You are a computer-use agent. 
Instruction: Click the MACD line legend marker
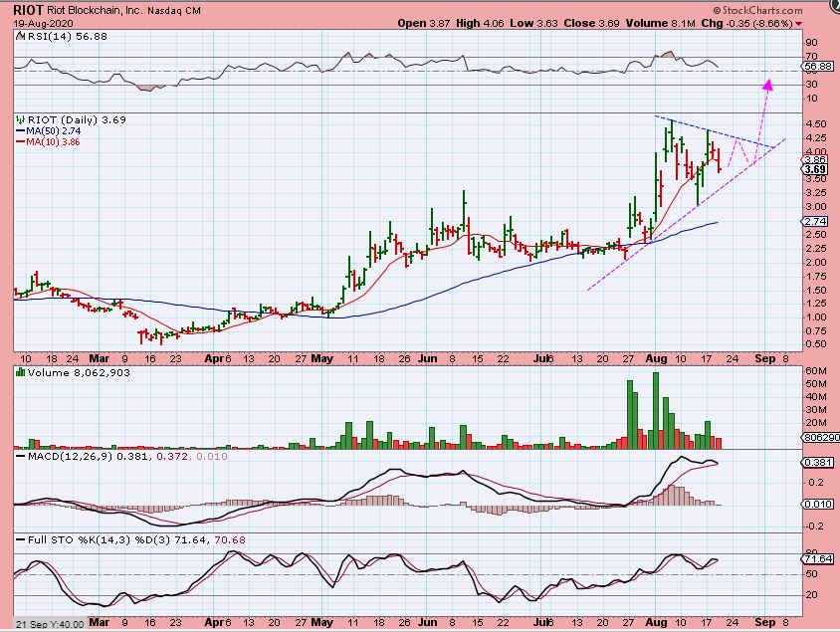[x=21, y=456]
